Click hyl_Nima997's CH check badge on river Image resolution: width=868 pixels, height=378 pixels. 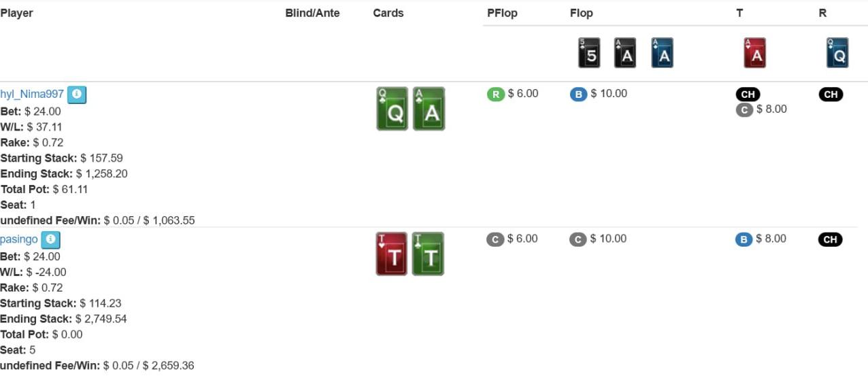click(831, 94)
